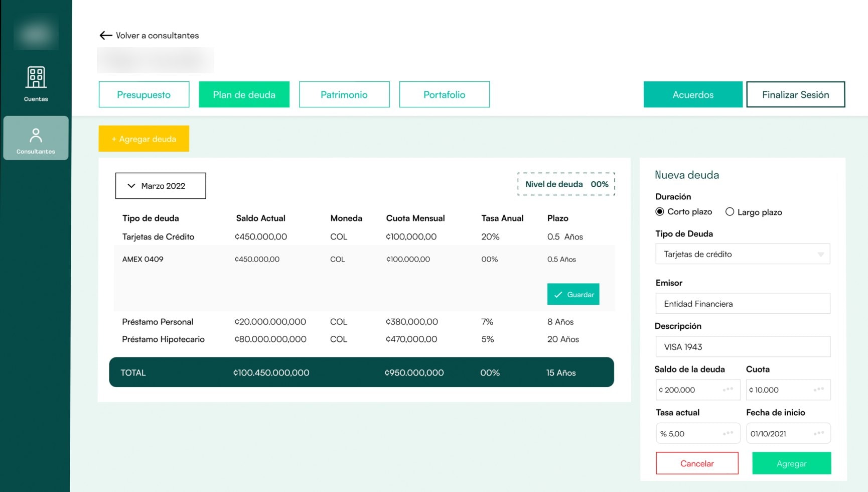Screen dimensions: 868x492
Task: Cancel the new debt form
Action: pos(697,463)
